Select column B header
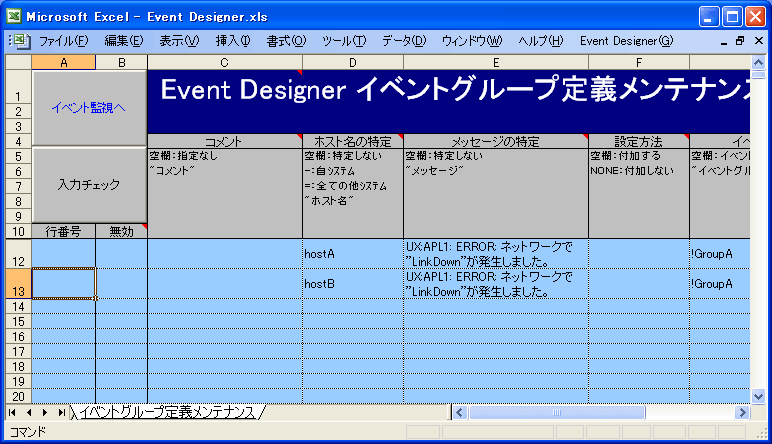Viewport: 772px width, 444px height. [122, 63]
